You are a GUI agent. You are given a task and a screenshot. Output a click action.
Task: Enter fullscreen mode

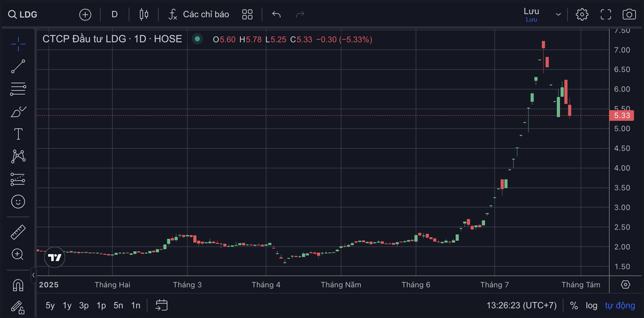click(606, 15)
